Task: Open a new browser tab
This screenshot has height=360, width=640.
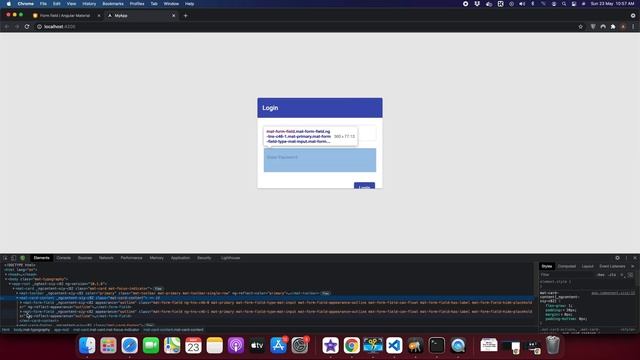Action: point(185,16)
